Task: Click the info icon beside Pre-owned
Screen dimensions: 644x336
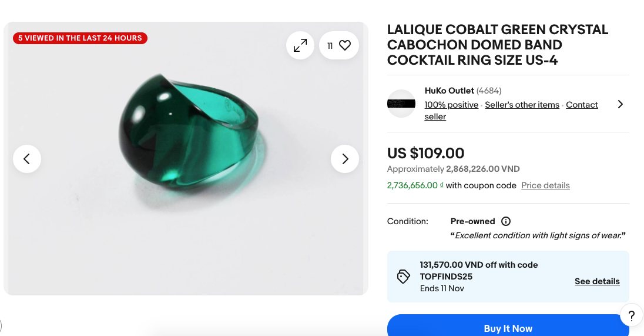Action: tap(506, 221)
